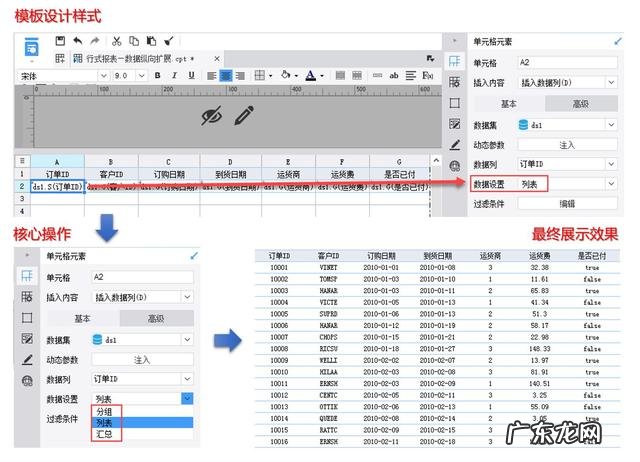Redo the undone action
This screenshot has height=462, width=640.
pyautogui.click(x=95, y=41)
